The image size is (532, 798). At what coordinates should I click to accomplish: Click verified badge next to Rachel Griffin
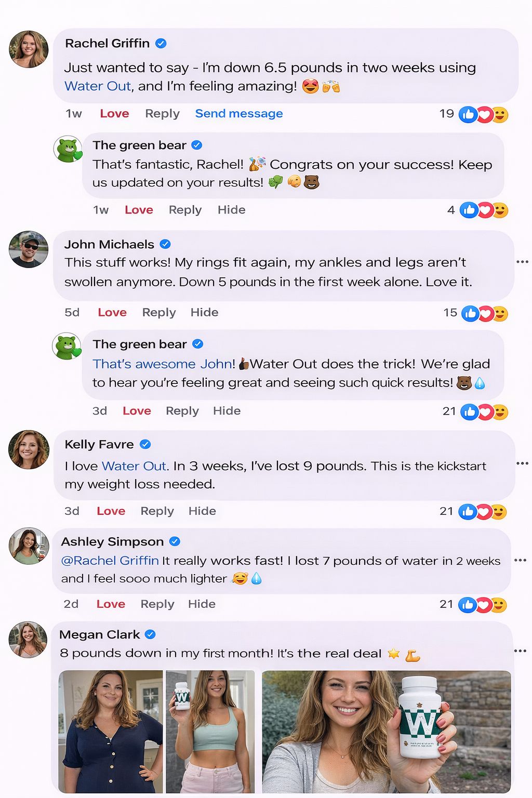pyautogui.click(x=161, y=44)
